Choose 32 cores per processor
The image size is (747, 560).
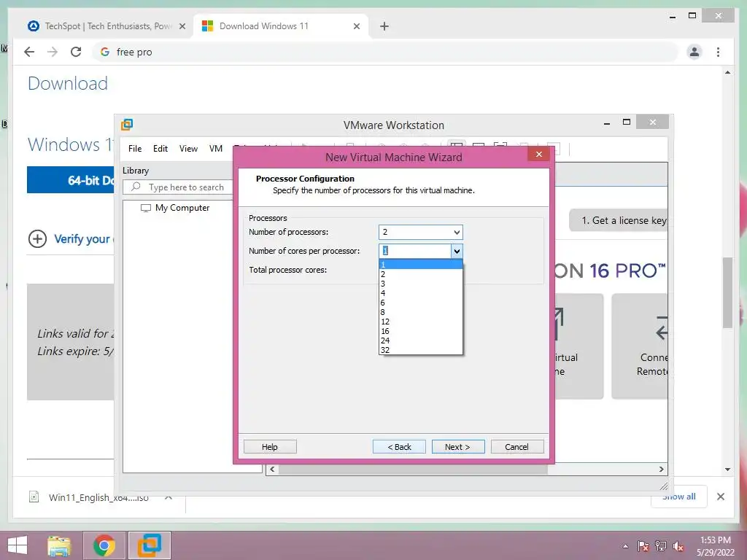(421, 350)
